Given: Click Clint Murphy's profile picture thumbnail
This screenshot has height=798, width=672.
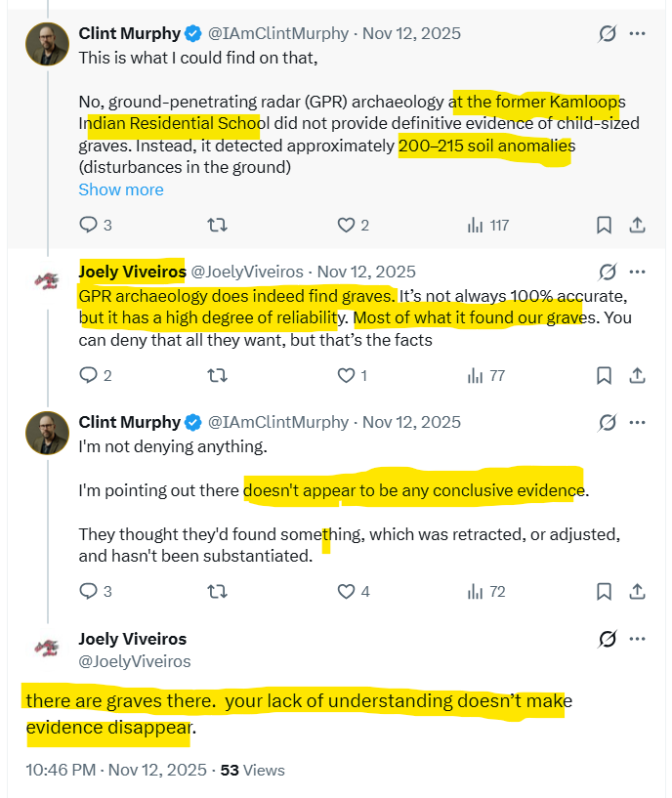Looking at the screenshot, I should [47, 43].
